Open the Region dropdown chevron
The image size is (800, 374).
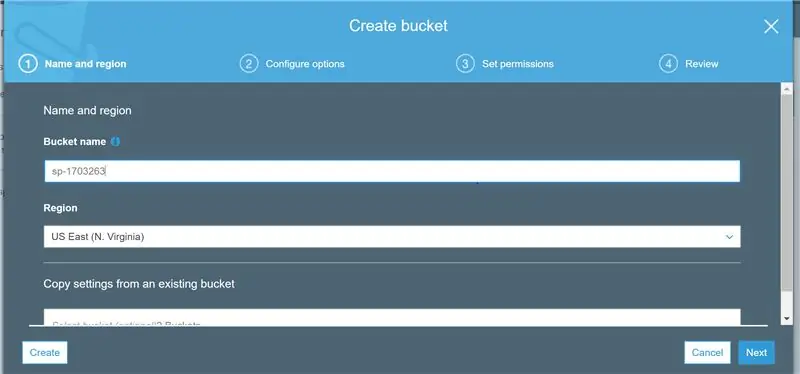pyautogui.click(x=730, y=237)
